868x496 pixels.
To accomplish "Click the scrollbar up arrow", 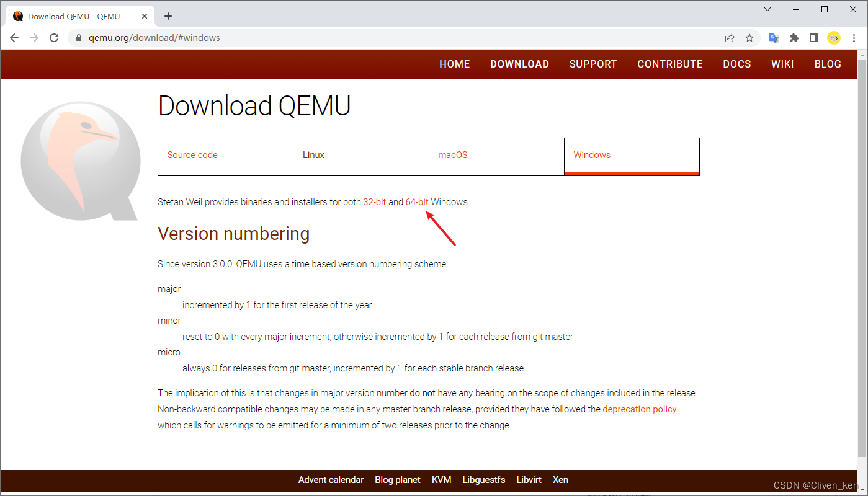I will [862, 55].
